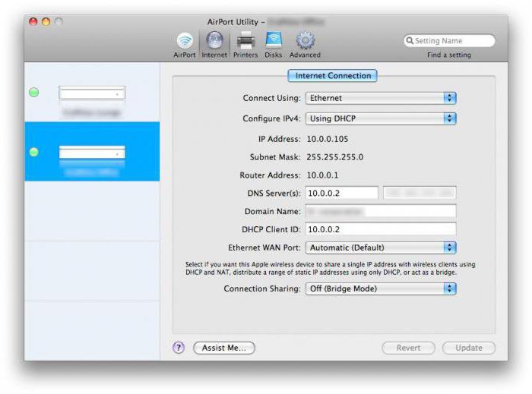The width and height of the screenshot is (532, 394).
Task: Click the Assist Me button
Action: point(224,348)
